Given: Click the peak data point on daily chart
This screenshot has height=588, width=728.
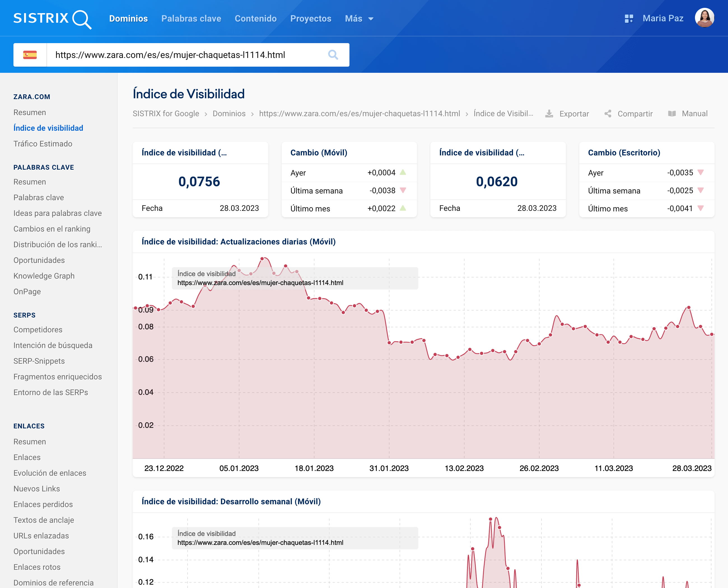Looking at the screenshot, I should pyautogui.click(x=262, y=259).
